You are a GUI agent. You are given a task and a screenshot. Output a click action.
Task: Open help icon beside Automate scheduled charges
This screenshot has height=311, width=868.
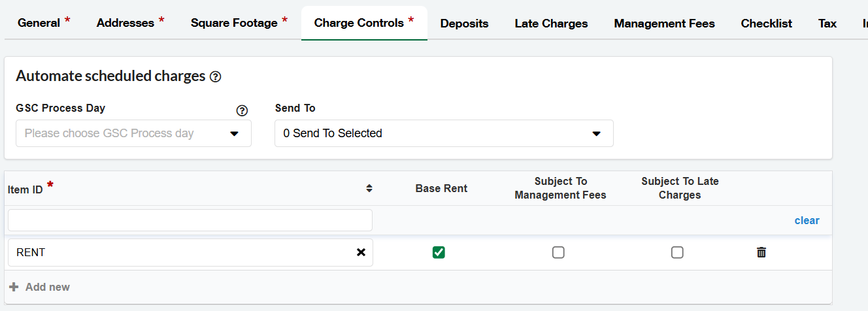pyautogui.click(x=216, y=77)
